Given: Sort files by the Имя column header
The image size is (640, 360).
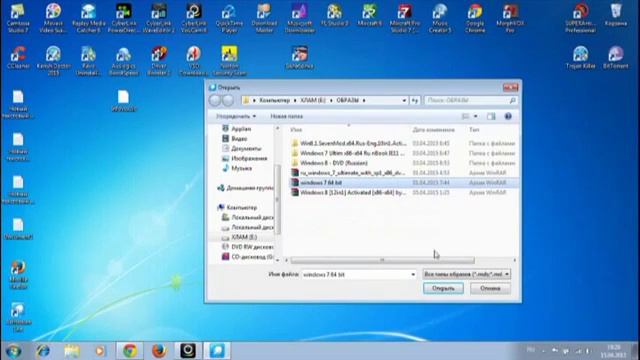Looking at the screenshot, I should point(296,130).
